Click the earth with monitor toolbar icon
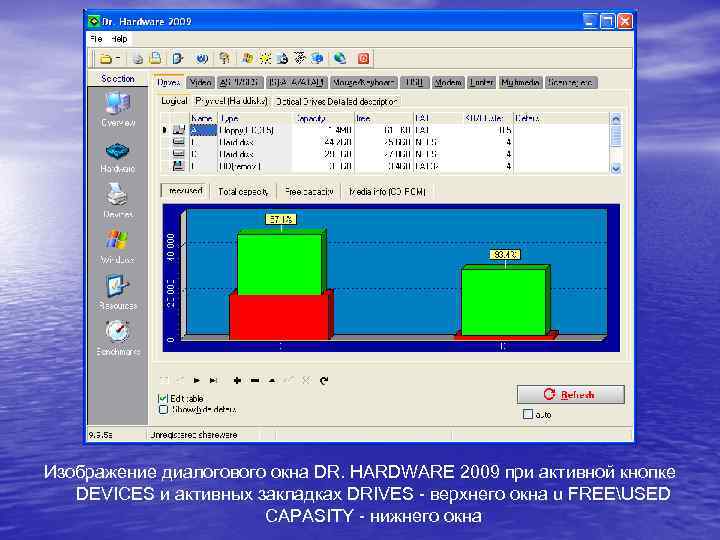720x540 pixels. pos(340,58)
